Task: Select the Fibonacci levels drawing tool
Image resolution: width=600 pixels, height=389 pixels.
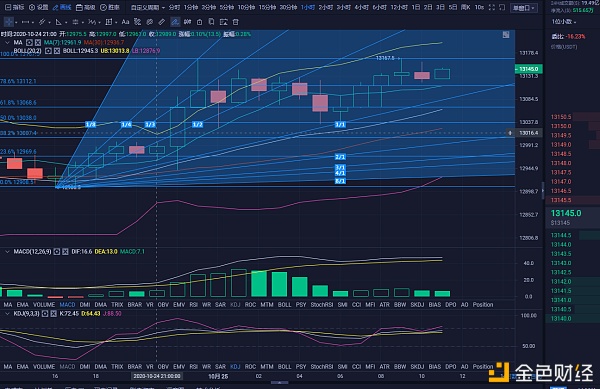Action: [x=75, y=22]
